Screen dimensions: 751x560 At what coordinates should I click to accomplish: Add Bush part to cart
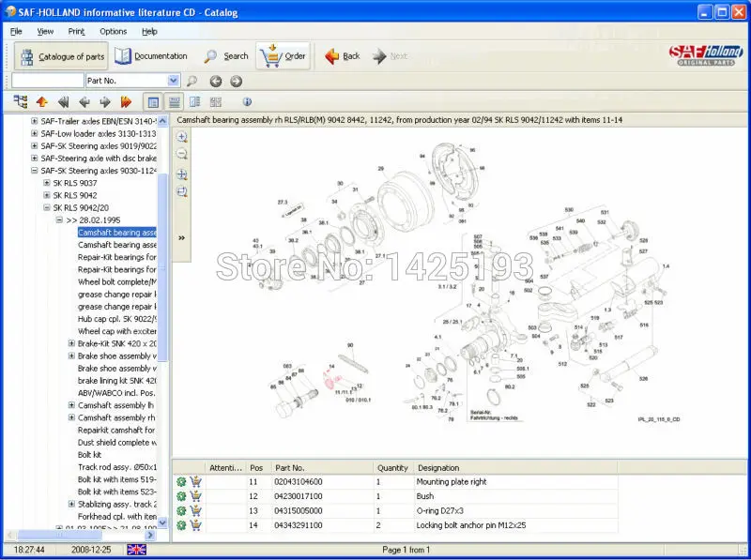point(195,496)
